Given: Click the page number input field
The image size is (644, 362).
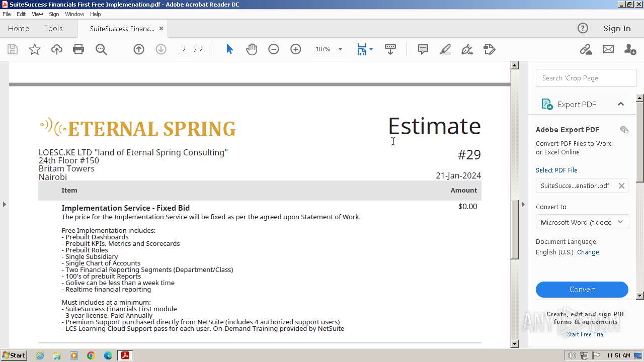Looking at the screenshot, I should [x=184, y=49].
